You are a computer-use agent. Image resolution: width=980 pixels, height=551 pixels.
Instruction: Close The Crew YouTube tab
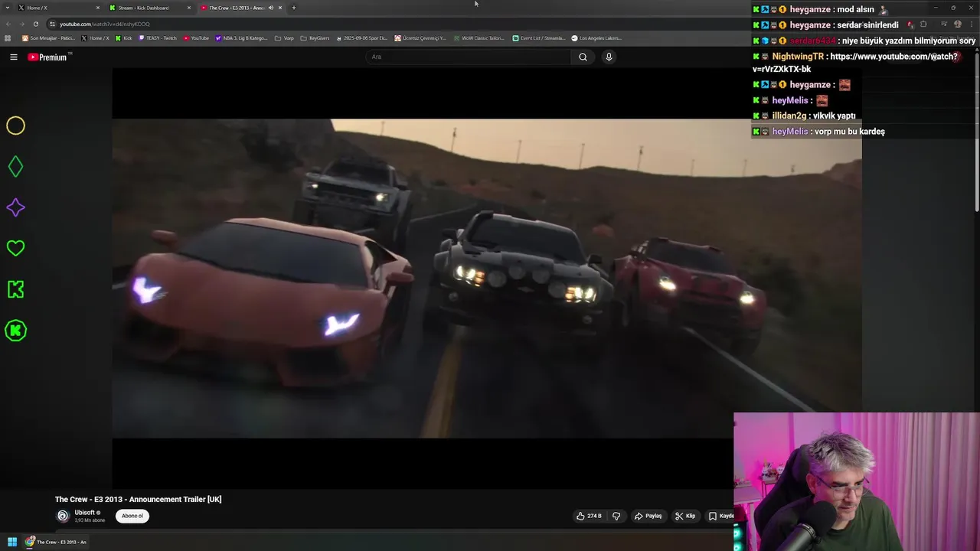280,8
